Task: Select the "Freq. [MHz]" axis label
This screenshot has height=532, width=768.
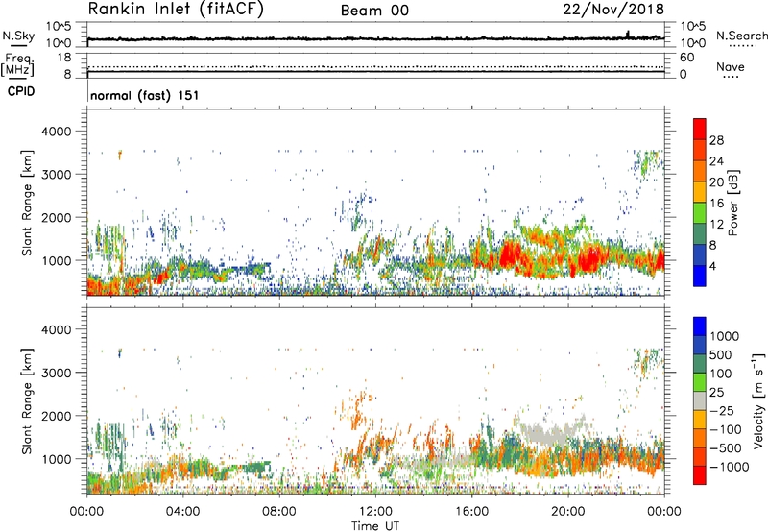Action: (18, 65)
